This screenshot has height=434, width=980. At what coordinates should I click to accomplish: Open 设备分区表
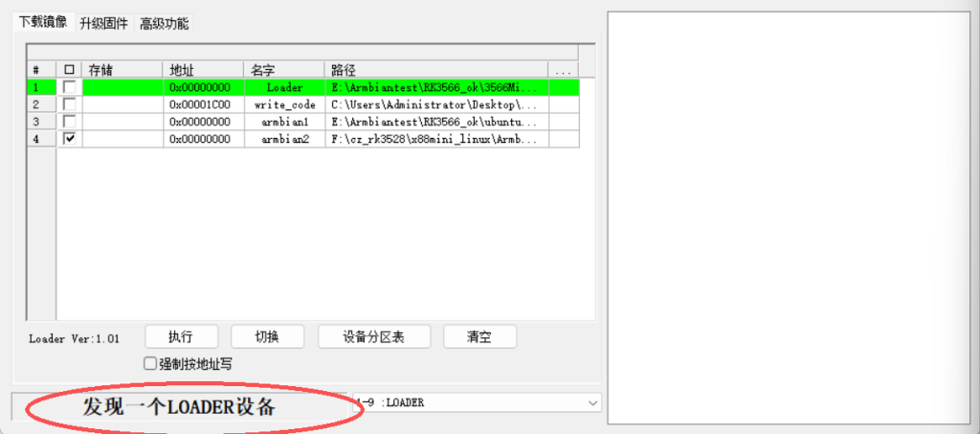click(373, 337)
